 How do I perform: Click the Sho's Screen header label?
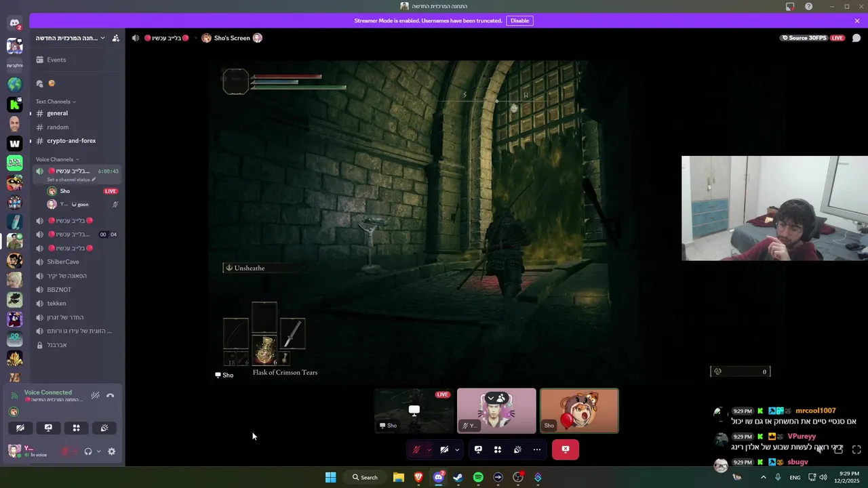point(232,38)
